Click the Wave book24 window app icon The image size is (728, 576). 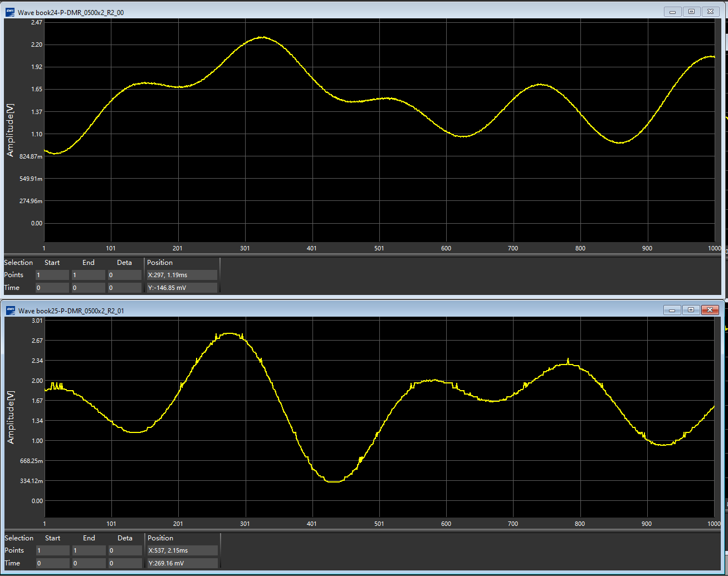click(10, 12)
